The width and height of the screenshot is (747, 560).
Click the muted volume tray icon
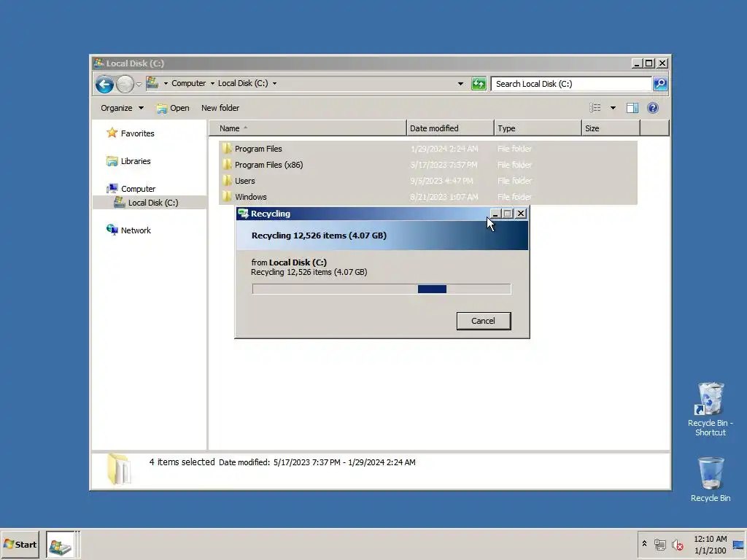[x=677, y=544]
